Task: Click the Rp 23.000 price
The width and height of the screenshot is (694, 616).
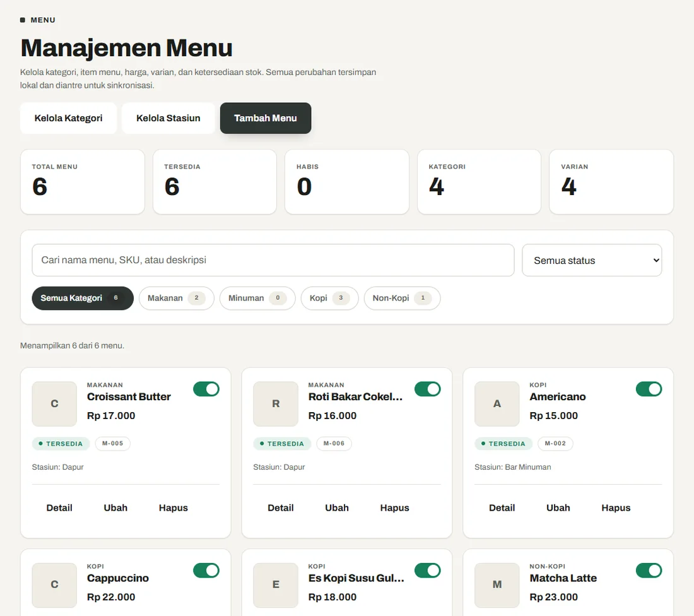Action: 554,597
